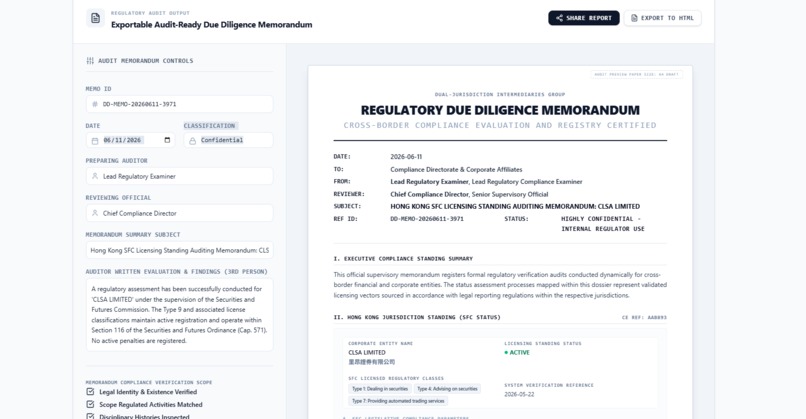Click the Executive Compliance Standing Summary heading
806x419 pixels.
point(403,259)
